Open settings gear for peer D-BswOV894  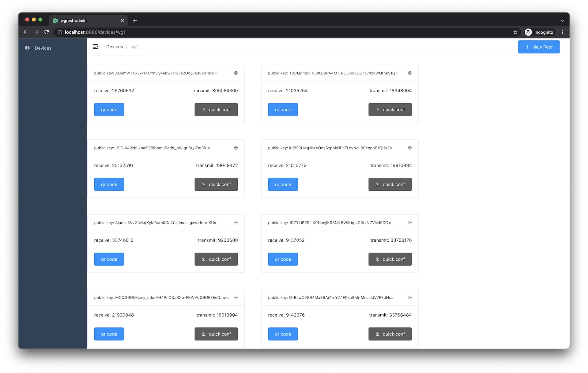[410, 297]
